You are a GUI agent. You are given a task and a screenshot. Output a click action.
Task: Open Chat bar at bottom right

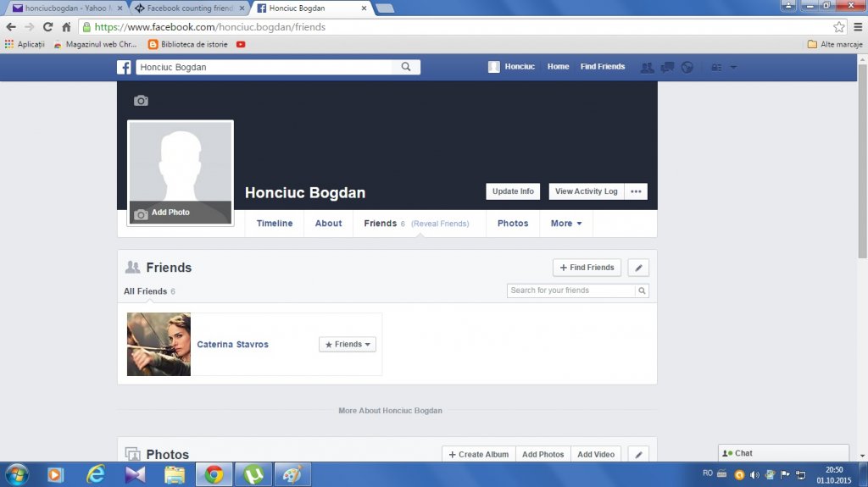783,453
